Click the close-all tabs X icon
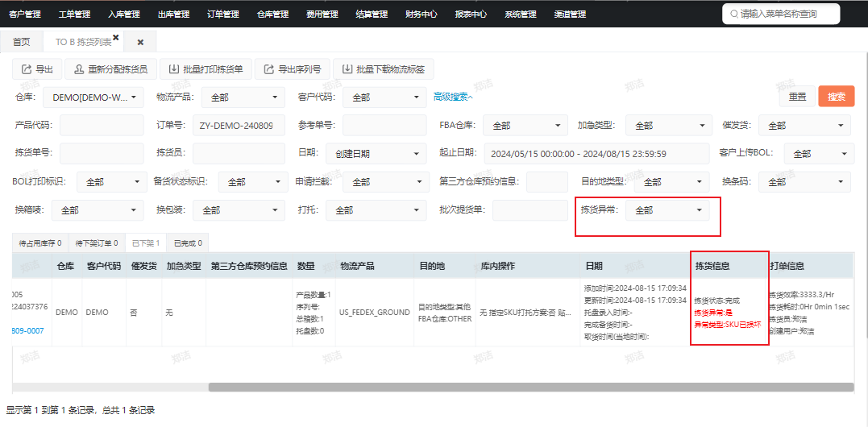The image size is (868, 427). coord(140,42)
